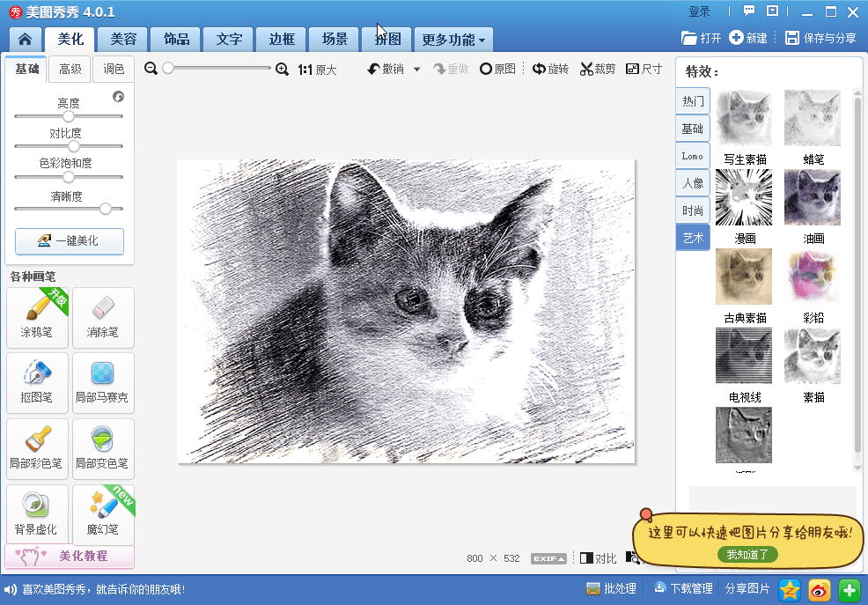This screenshot has height=605, width=868.
Task: Expand the EXIF info panel
Action: click(x=548, y=558)
